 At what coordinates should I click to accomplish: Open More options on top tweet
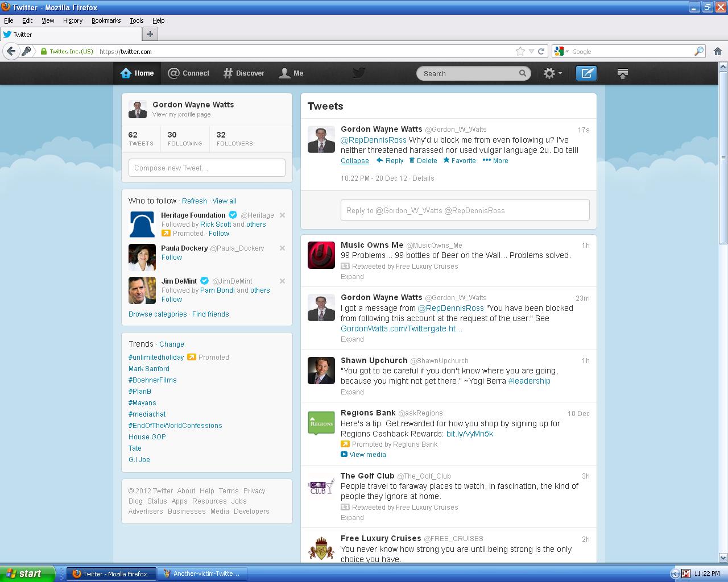(495, 161)
